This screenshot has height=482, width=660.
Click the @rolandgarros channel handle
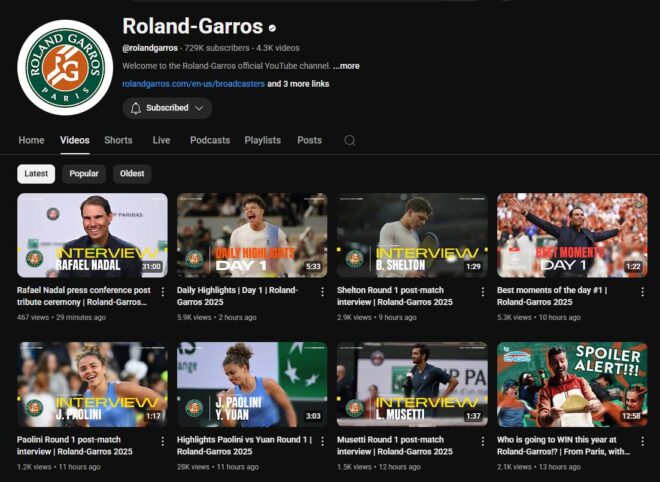pyautogui.click(x=150, y=48)
